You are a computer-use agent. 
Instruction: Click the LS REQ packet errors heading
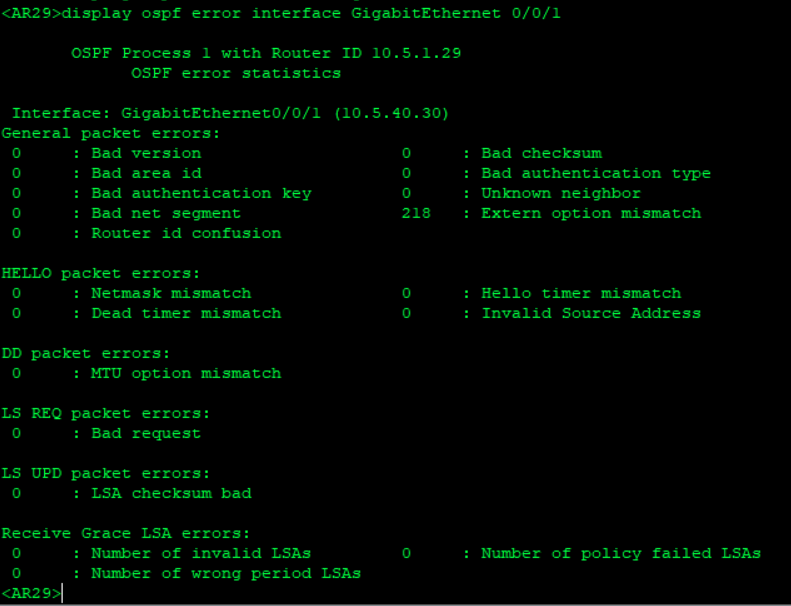[106, 413]
